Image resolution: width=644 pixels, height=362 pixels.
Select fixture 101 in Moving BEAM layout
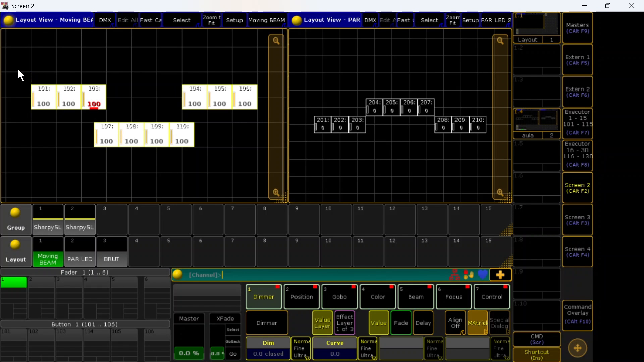click(x=44, y=97)
